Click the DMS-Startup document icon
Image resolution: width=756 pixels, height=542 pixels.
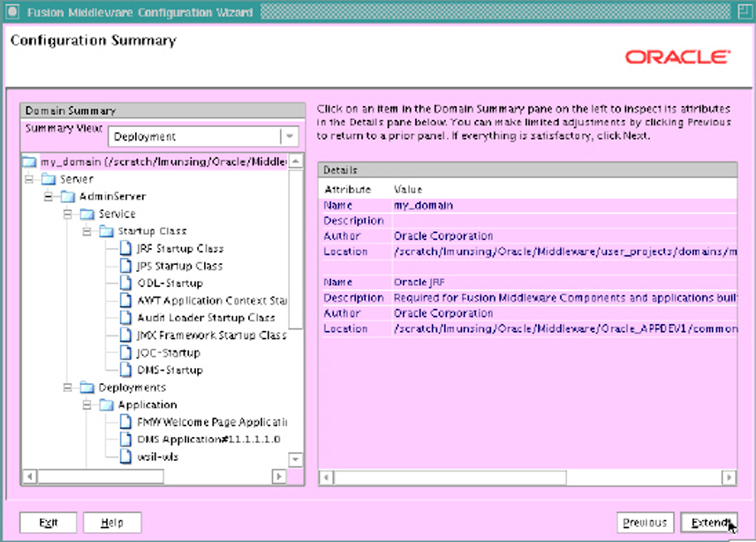coord(125,370)
